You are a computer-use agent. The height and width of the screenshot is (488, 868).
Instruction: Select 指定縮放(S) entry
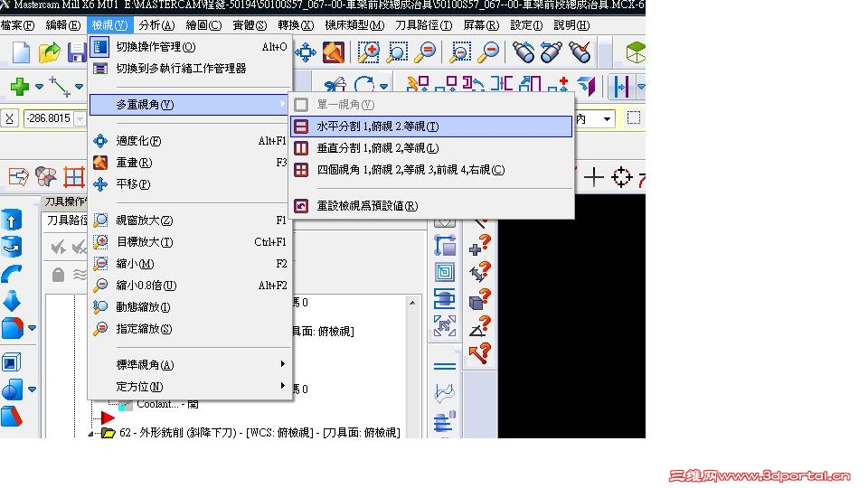pyautogui.click(x=190, y=329)
